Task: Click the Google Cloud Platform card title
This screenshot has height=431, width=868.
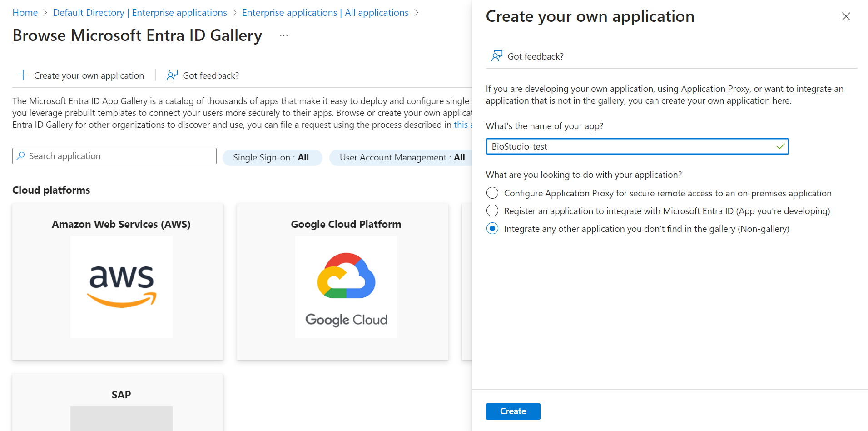Action: pyautogui.click(x=346, y=224)
